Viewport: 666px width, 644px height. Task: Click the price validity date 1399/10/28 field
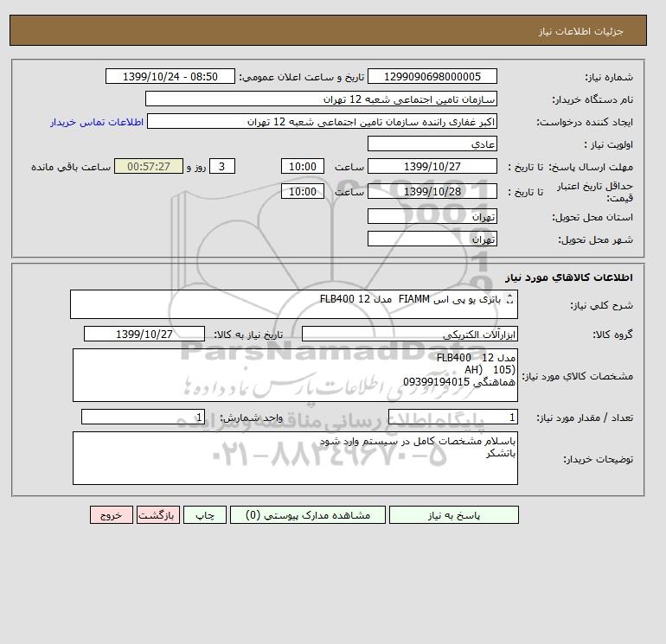point(432,191)
